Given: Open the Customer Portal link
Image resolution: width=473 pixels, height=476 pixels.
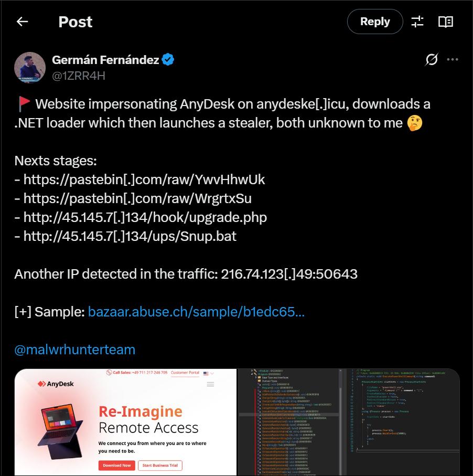Looking at the screenshot, I should pyautogui.click(x=185, y=372).
